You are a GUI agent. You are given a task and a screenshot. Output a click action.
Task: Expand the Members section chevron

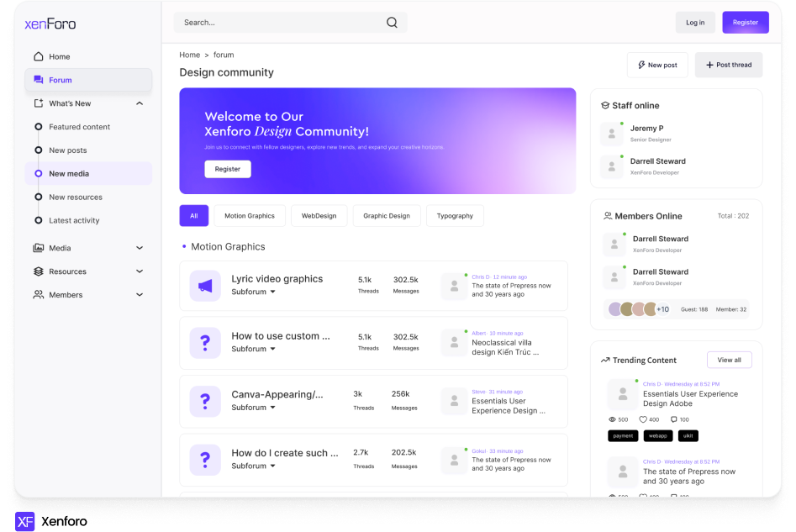[140, 294]
